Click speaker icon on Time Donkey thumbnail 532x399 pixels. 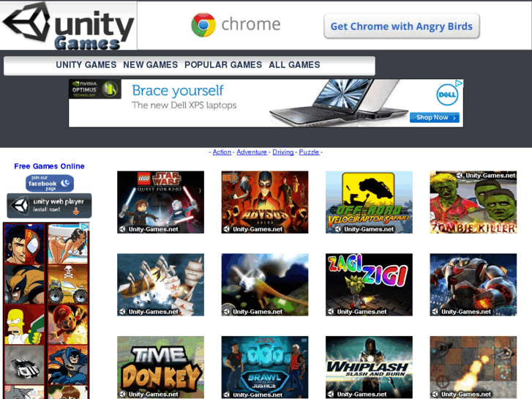point(122,395)
